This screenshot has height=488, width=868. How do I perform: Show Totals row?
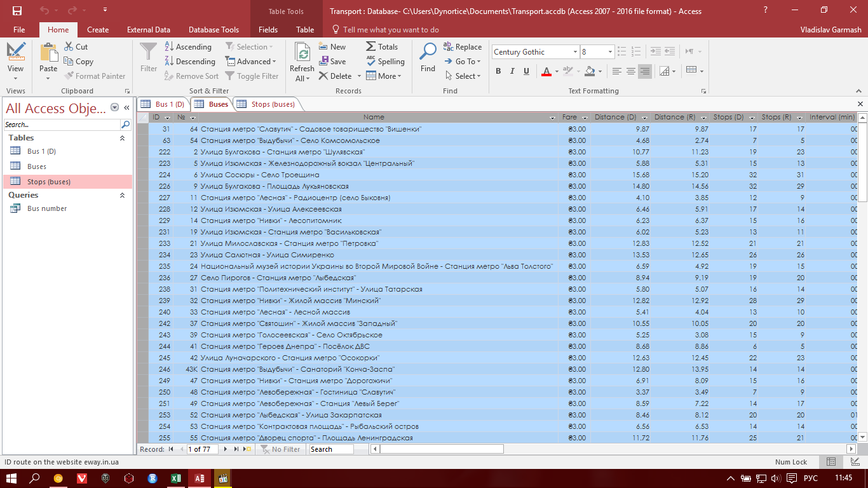(382, 47)
